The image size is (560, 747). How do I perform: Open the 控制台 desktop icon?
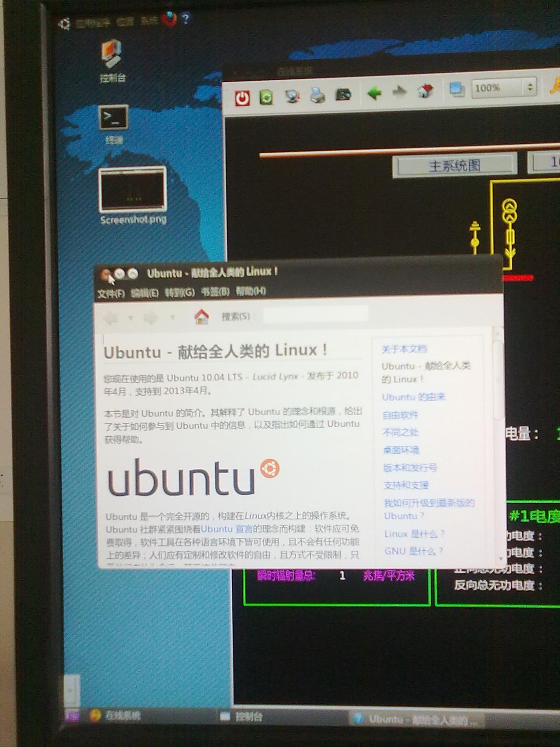click(112, 61)
